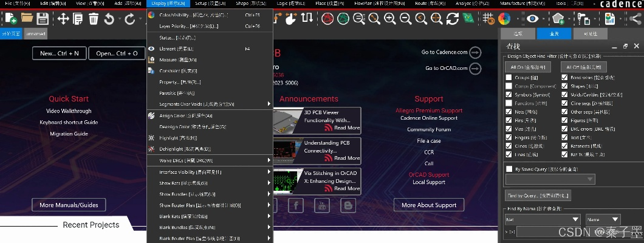644x243 pixels.
Task: Expand the Show Rats submenu
Action: point(210,183)
